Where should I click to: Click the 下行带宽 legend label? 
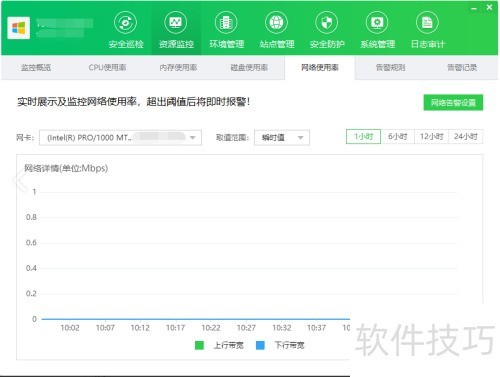click(289, 345)
